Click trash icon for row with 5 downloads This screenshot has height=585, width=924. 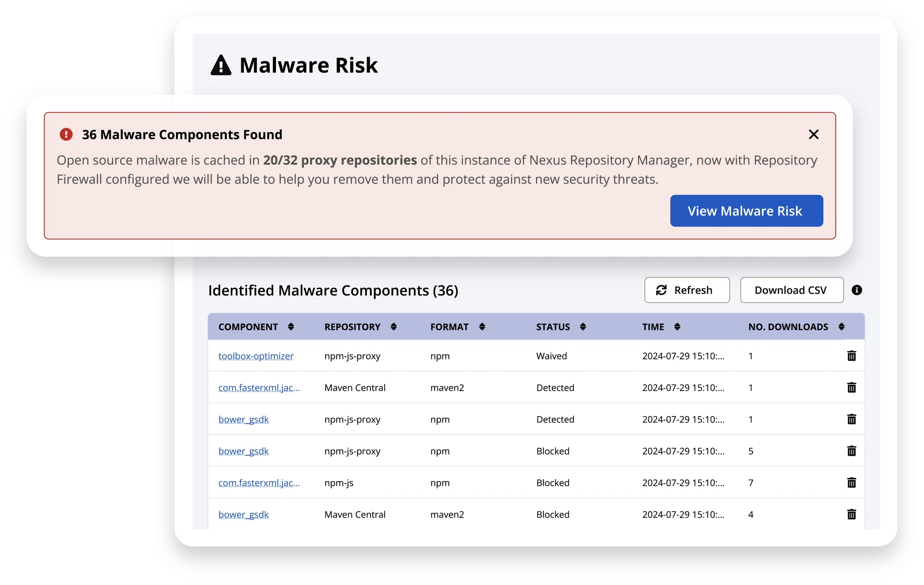(852, 451)
